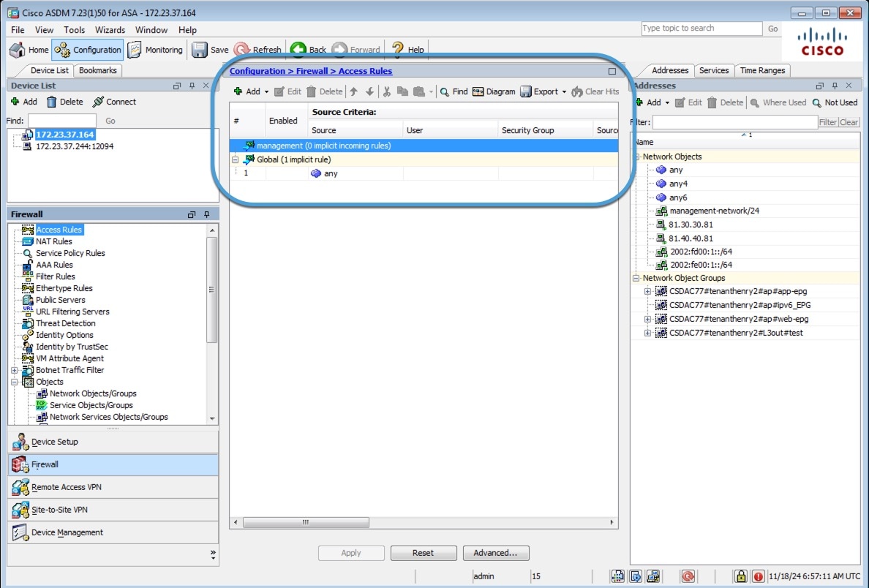
Task: Open the Export dropdown arrow
Action: (x=564, y=92)
